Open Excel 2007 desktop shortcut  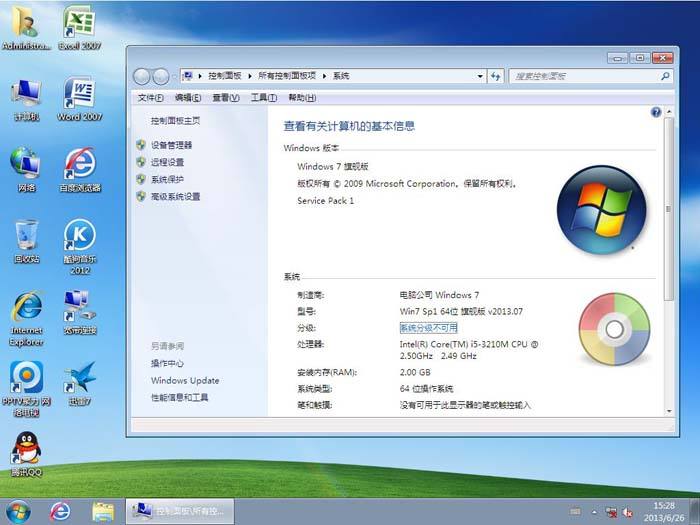tap(79, 24)
